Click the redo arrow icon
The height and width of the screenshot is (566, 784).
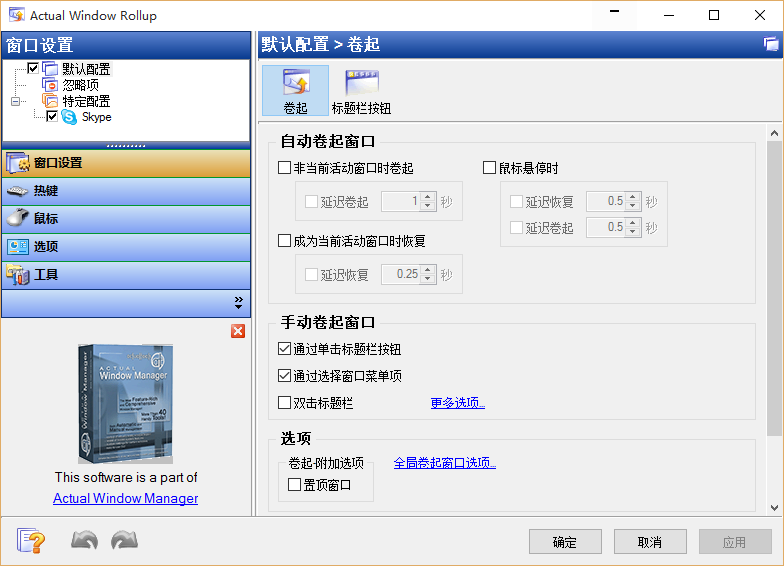pos(124,541)
